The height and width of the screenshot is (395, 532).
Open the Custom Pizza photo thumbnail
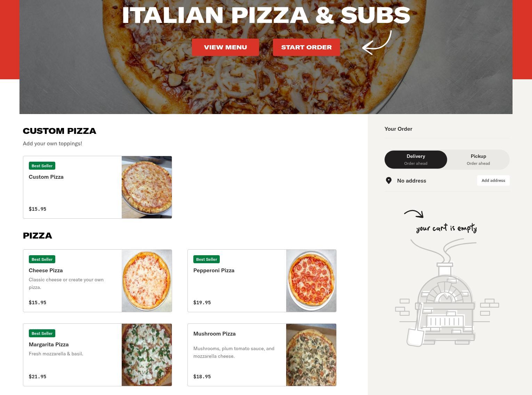pos(147,187)
